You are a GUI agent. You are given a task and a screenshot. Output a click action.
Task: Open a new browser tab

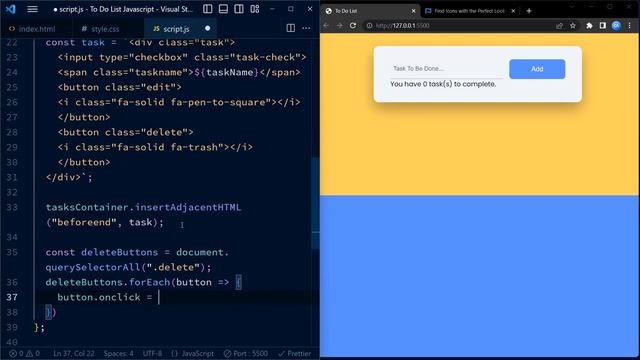click(529, 11)
